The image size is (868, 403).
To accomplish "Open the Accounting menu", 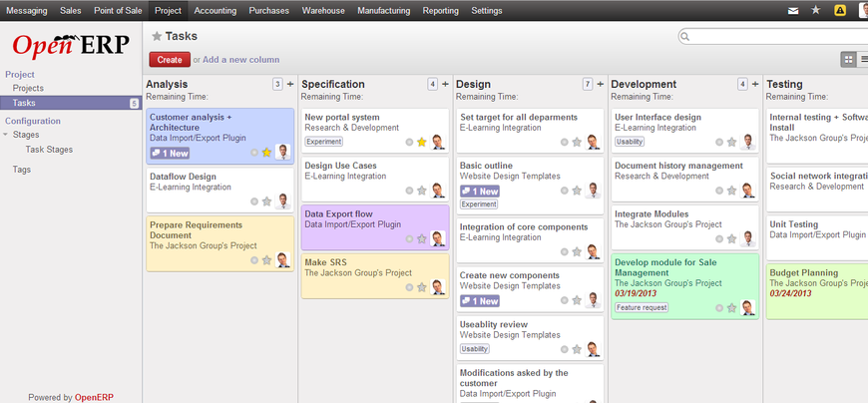I will tap(215, 11).
